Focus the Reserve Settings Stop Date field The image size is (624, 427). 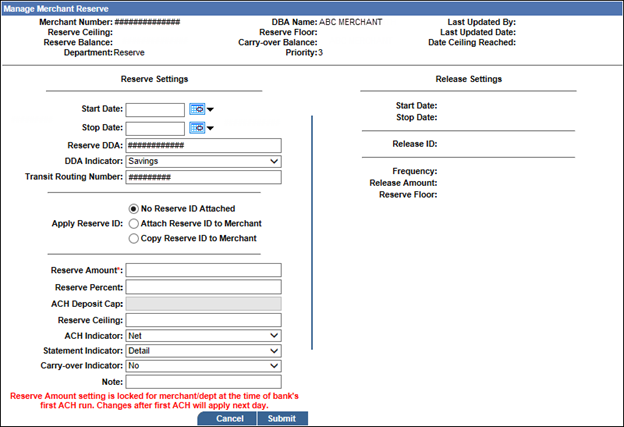155,128
